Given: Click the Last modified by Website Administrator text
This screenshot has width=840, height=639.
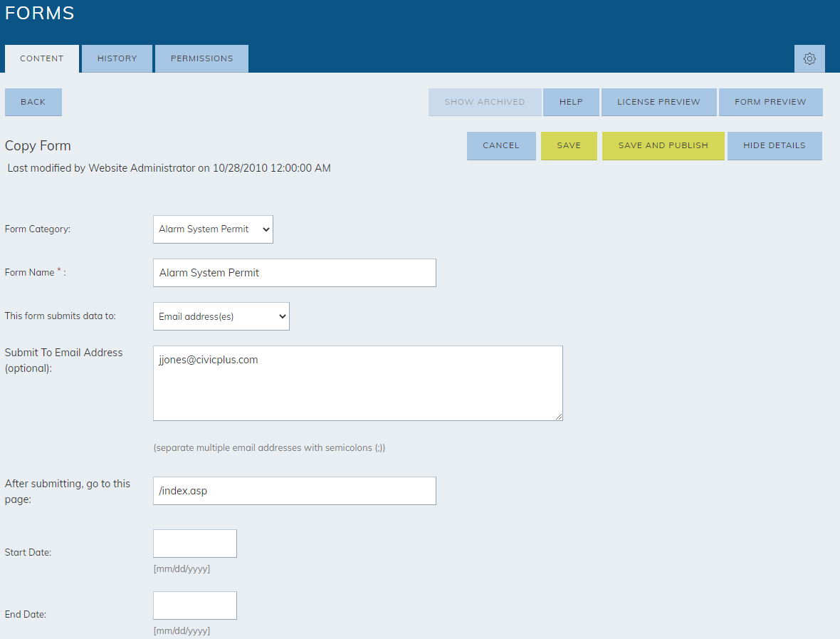Looking at the screenshot, I should coord(169,168).
